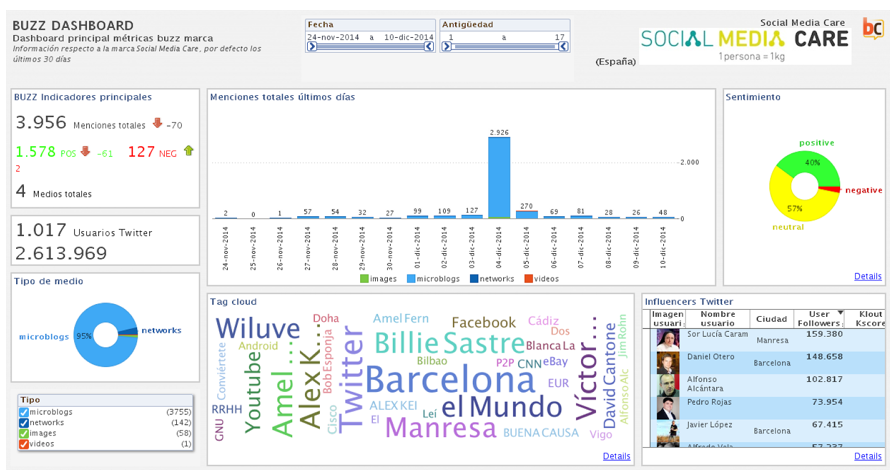The image size is (892, 474).
Task: Click the Antigüedad slider left arrow handle
Action: tap(447, 47)
